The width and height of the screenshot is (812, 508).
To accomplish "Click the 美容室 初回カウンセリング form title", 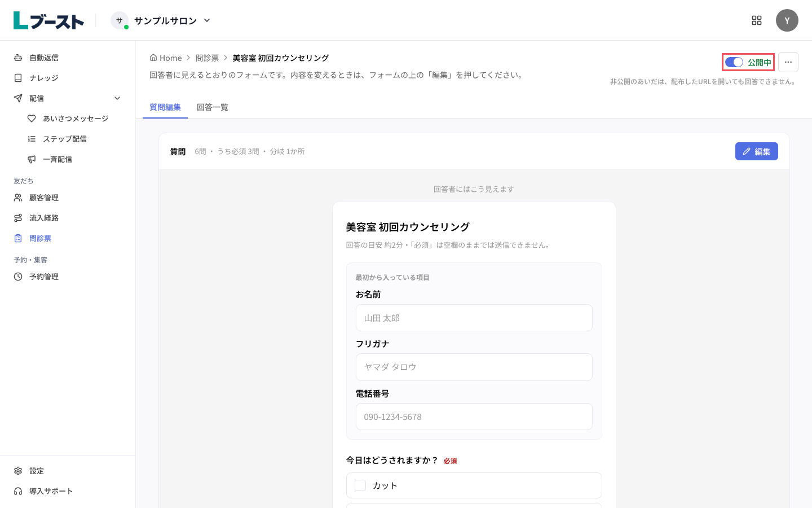I will click(x=408, y=227).
